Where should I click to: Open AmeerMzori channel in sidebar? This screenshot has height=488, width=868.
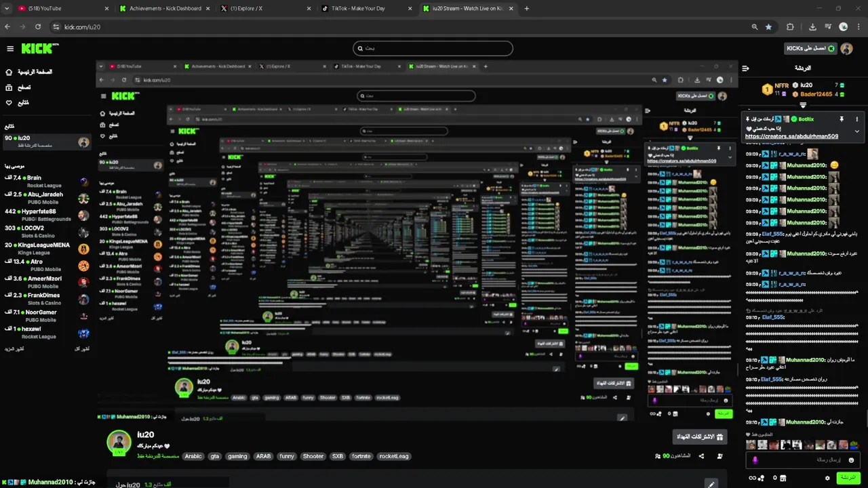point(47,282)
